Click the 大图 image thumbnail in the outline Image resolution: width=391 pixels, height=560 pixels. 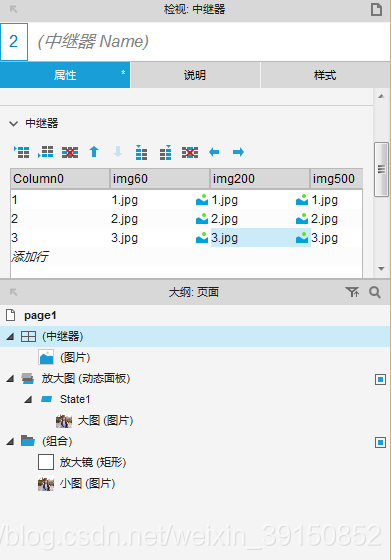point(64,420)
